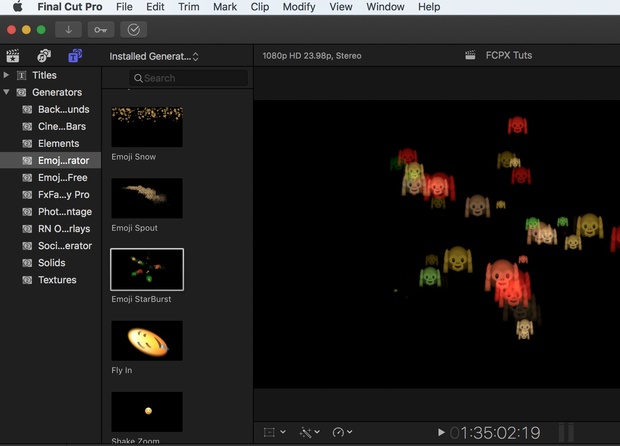Viewport: 620px width, 446px height.
Task: Click the 1080p HD 23.98p format text
Action: [x=312, y=56]
